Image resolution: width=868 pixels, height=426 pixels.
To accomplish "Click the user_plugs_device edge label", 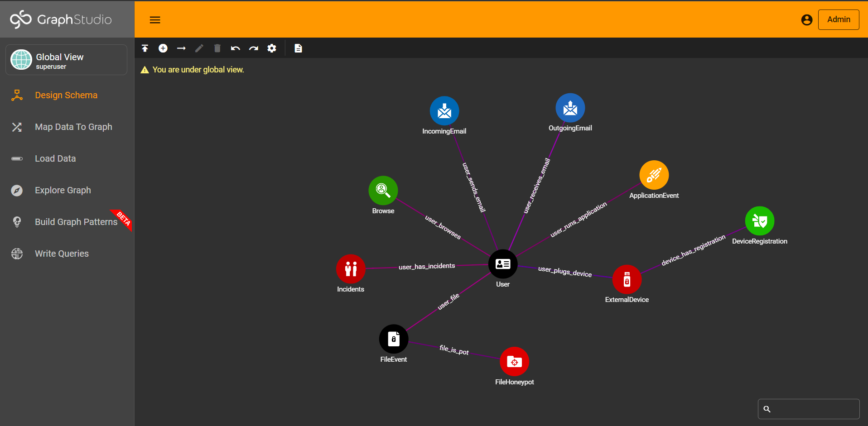I will [x=565, y=271].
